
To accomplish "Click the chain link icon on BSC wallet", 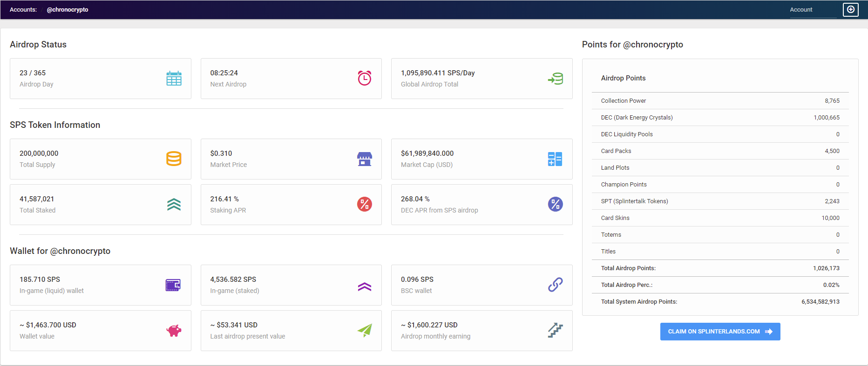I will [556, 285].
